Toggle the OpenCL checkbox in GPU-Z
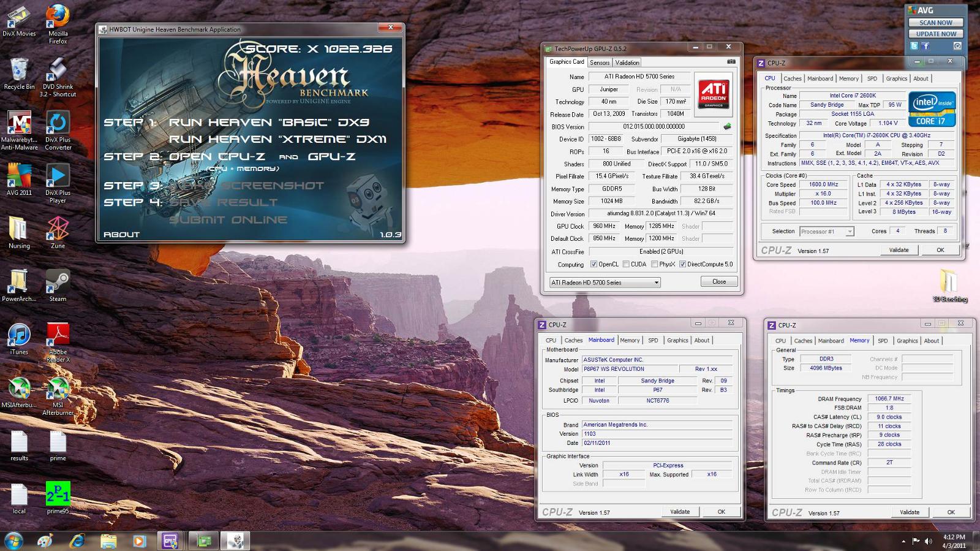 594,265
